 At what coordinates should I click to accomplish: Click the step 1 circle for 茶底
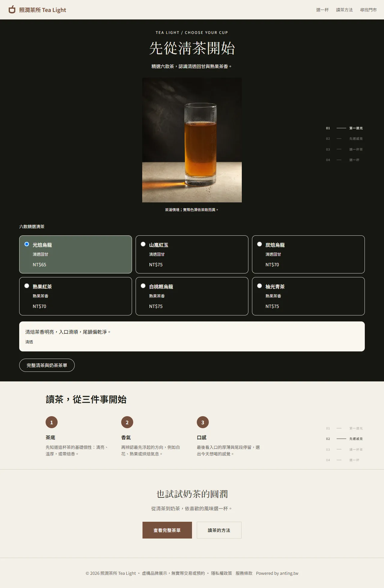[52, 422]
